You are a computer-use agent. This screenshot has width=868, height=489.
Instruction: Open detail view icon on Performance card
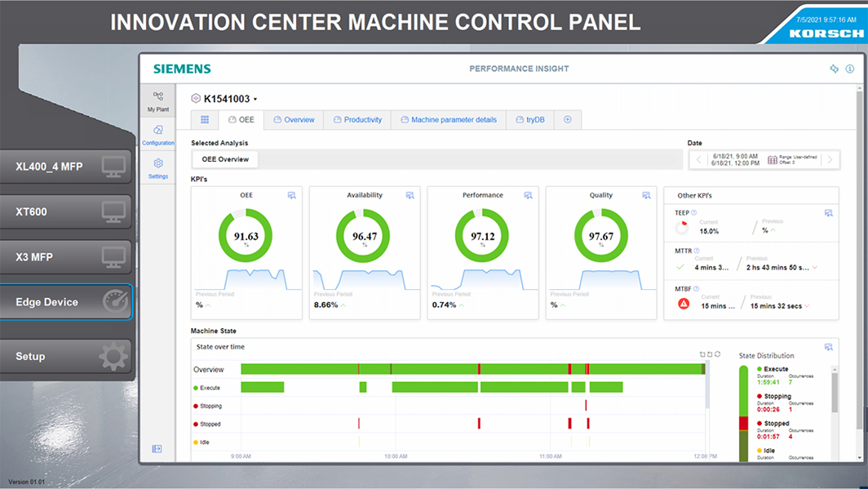pyautogui.click(x=528, y=195)
